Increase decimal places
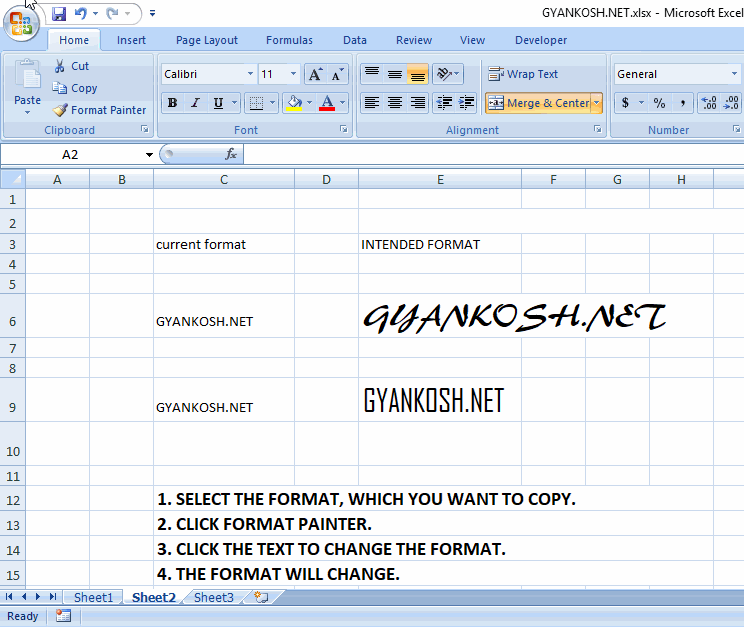Viewport: 744px width, 627px height. pos(709,103)
